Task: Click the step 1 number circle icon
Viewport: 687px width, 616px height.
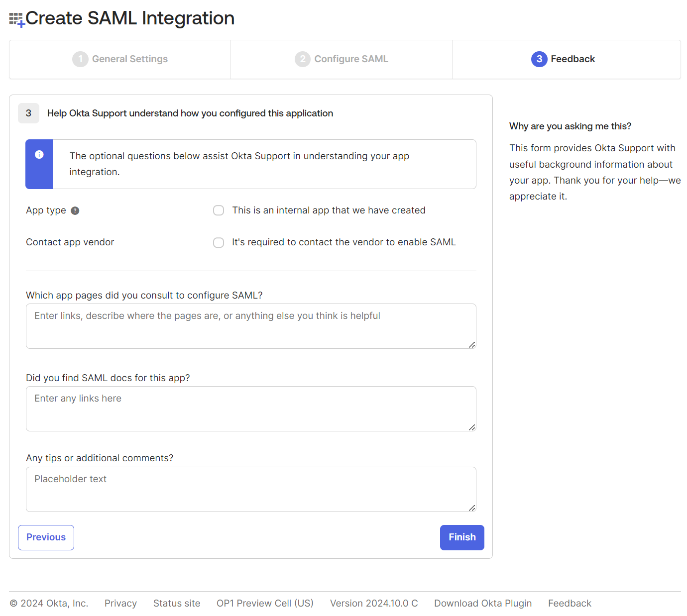Action: tap(80, 59)
